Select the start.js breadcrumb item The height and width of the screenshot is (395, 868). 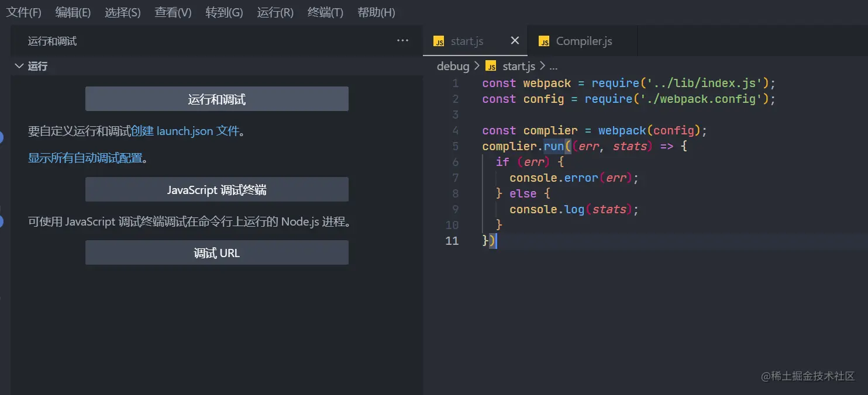pyautogui.click(x=519, y=66)
